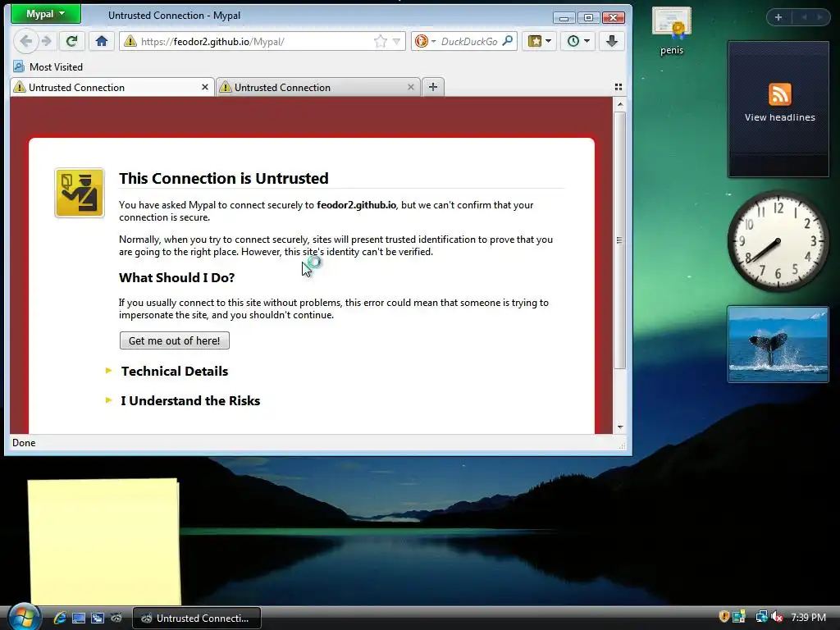The width and height of the screenshot is (840, 630).
Task: Click the page scrollbar up arrow
Action: pyautogui.click(x=620, y=104)
